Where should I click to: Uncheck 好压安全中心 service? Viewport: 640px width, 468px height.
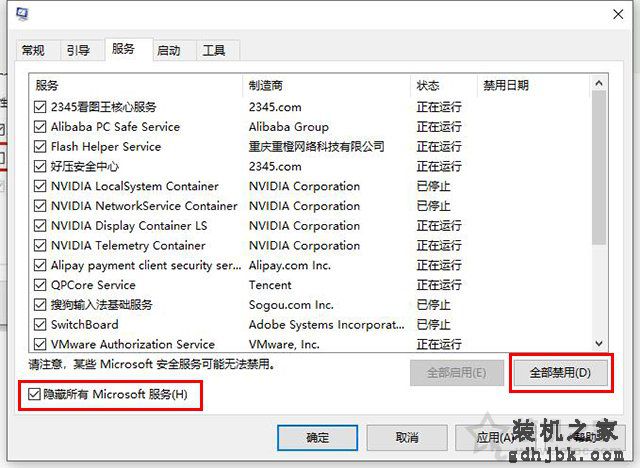40,166
